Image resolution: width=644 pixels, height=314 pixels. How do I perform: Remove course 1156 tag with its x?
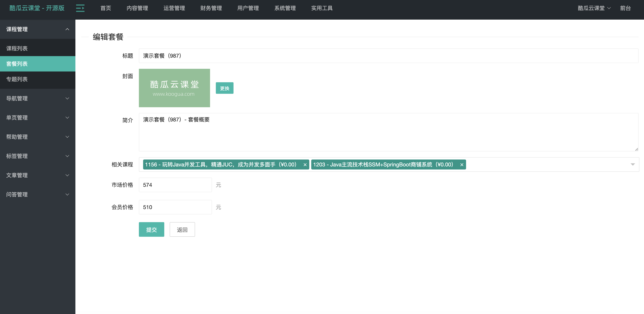point(305,165)
